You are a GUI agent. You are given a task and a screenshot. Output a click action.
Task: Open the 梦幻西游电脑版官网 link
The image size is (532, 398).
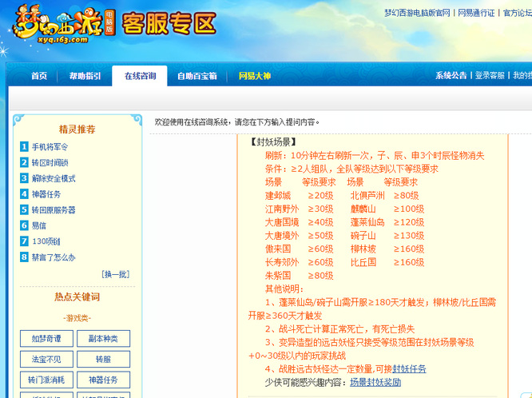point(417,14)
